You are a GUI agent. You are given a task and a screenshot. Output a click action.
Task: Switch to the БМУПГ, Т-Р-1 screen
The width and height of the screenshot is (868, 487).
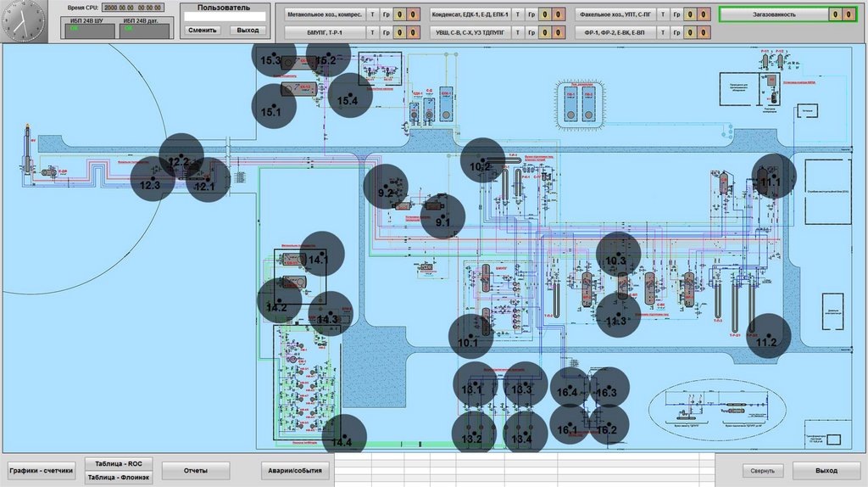tap(324, 31)
